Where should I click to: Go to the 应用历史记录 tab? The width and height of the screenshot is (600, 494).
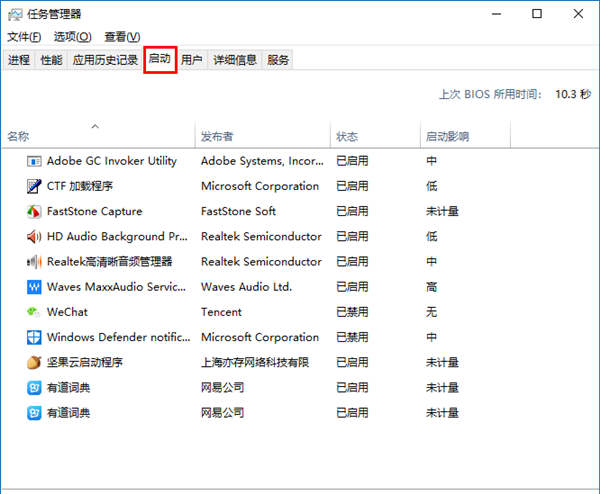pos(105,60)
